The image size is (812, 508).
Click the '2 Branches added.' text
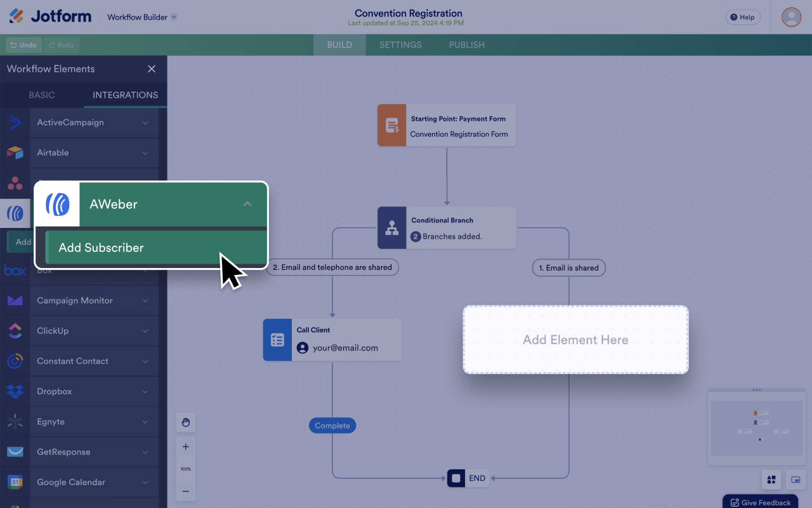pos(447,237)
